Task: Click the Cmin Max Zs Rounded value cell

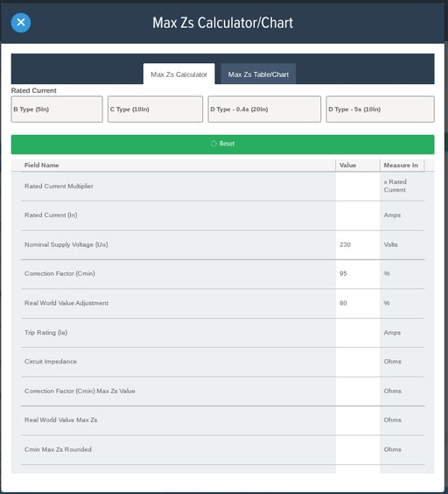Action: [358, 449]
